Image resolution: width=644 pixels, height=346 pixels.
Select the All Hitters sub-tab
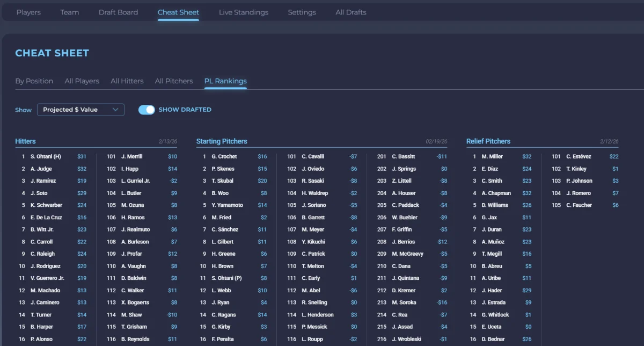tap(127, 81)
